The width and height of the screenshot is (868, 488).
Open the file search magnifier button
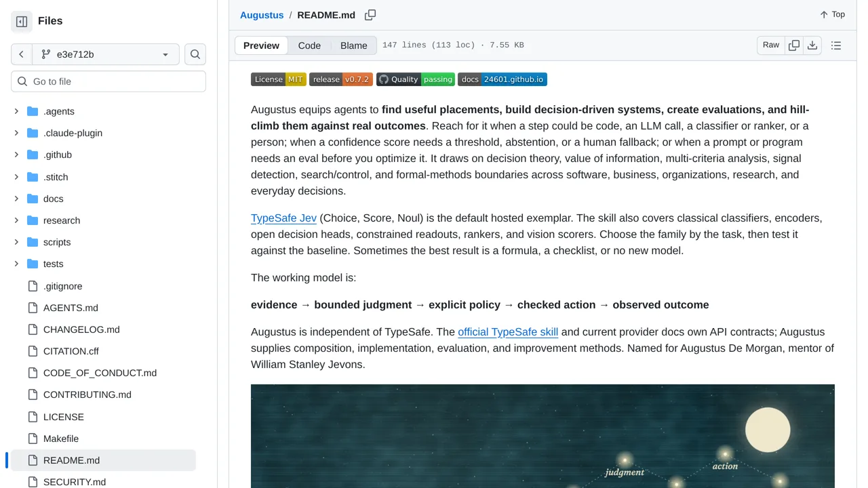pos(195,54)
